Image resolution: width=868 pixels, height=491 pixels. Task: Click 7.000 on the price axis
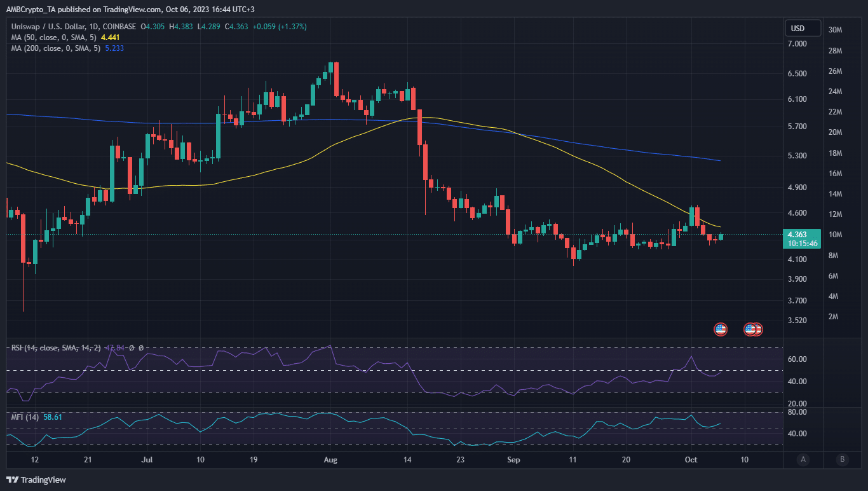pos(797,44)
